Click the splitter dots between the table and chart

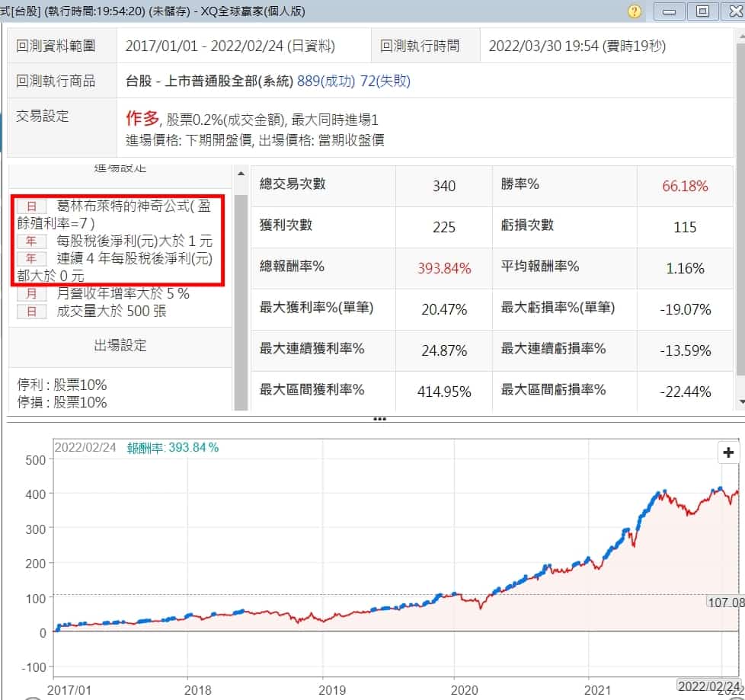coord(379,419)
